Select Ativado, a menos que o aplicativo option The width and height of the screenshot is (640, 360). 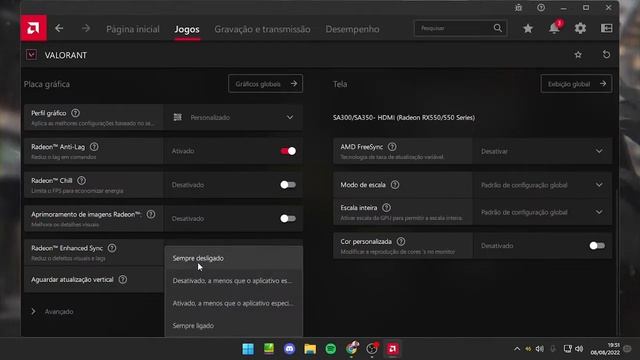pyautogui.click(x=233, y=303)
